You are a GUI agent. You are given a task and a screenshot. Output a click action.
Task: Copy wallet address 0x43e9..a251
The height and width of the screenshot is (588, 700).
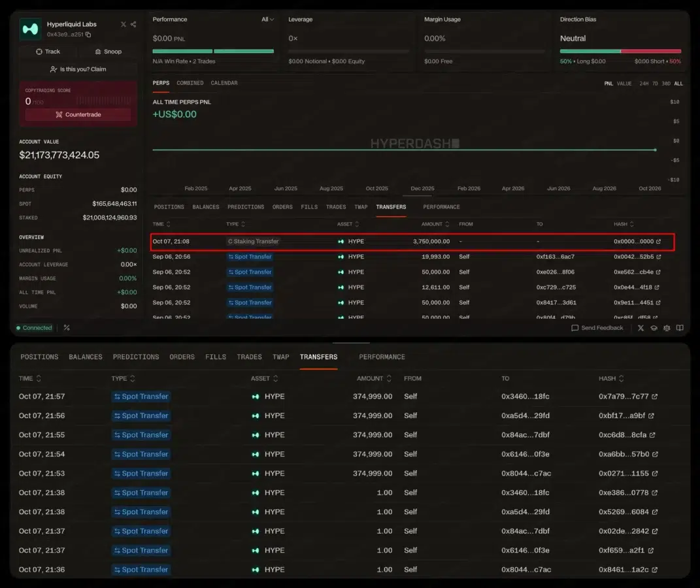coord(88,35)
